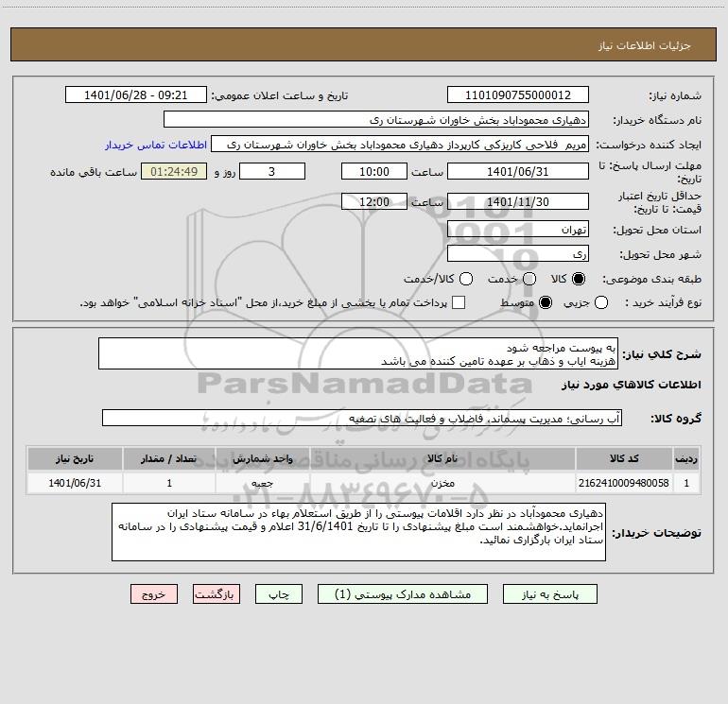Click the general need description text box
Image resolution: width=728 pixels, height=704 pixels.
pos(358,354)
